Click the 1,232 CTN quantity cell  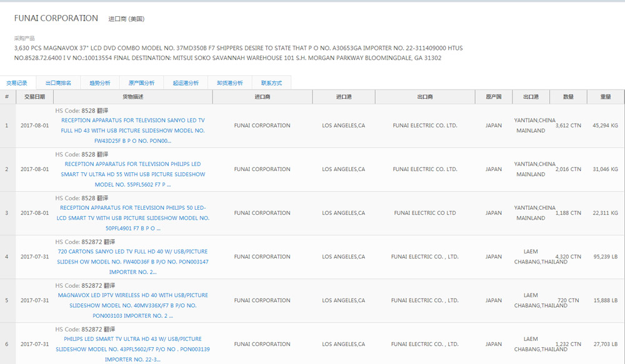[x=568, y=344]
